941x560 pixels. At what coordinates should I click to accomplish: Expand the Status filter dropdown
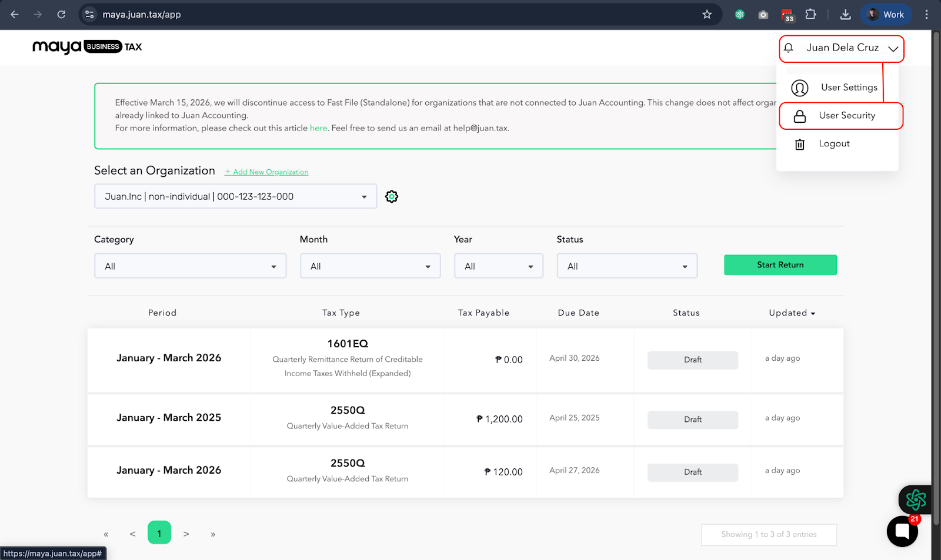[x=627, y=266]
